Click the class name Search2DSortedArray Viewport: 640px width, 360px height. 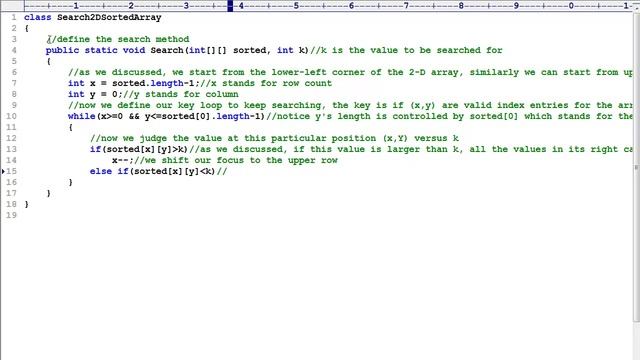point(109,18)
